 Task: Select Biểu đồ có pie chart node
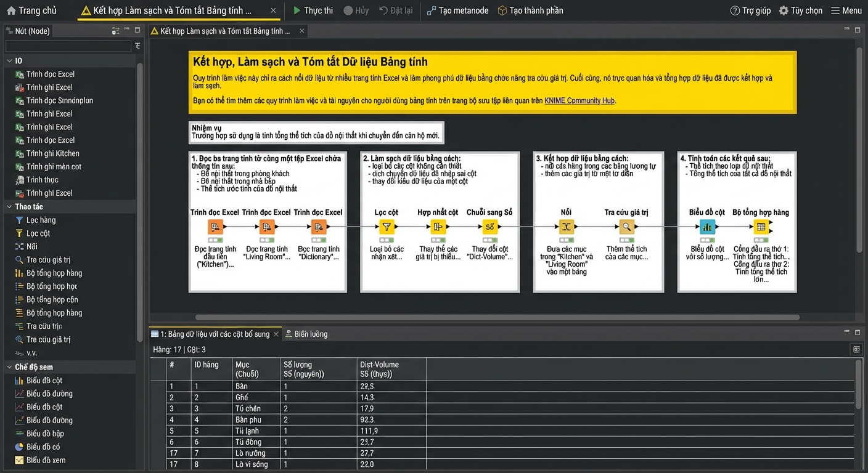37,447
